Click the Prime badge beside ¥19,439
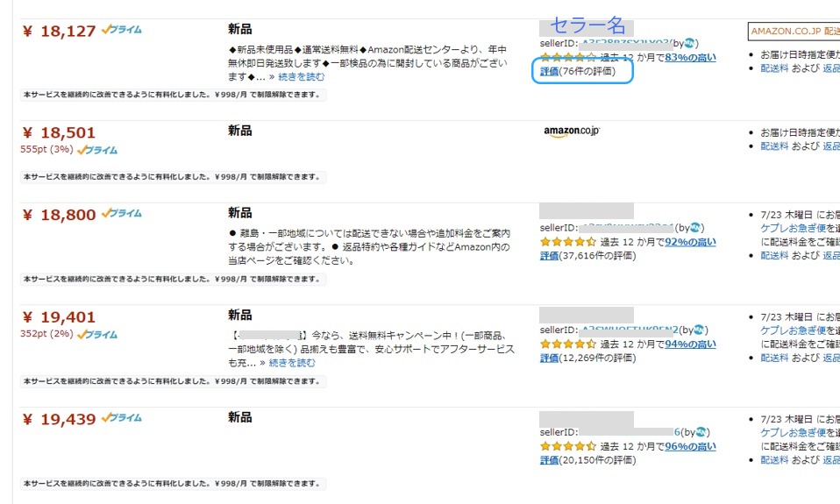Image resolution: width=840 pixels, height=504 pixels. click(121, 419)
